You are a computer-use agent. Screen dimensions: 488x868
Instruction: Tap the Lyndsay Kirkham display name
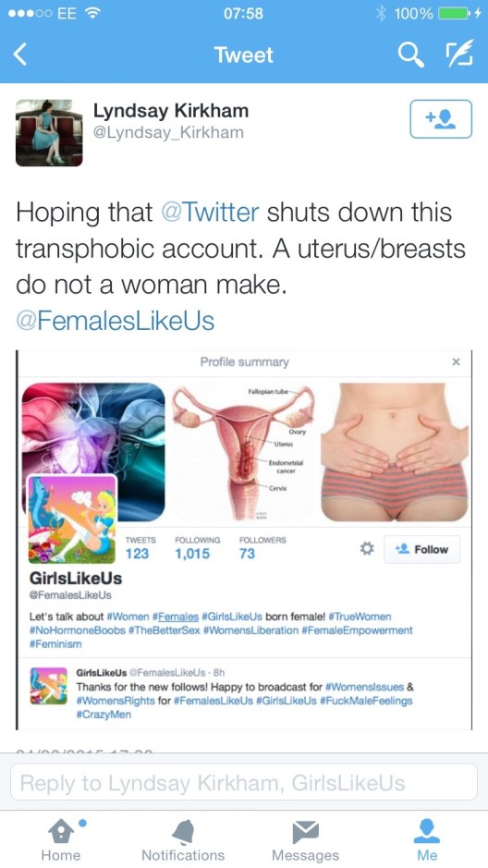coord(170,111)
